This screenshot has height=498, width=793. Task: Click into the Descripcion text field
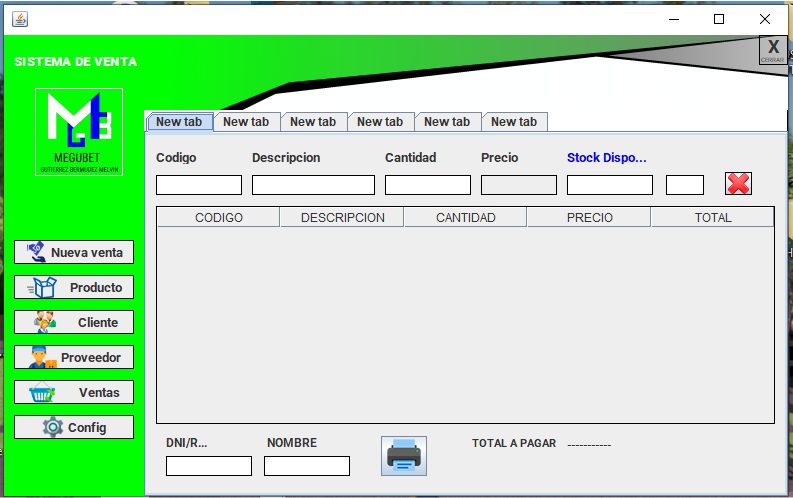313,185
